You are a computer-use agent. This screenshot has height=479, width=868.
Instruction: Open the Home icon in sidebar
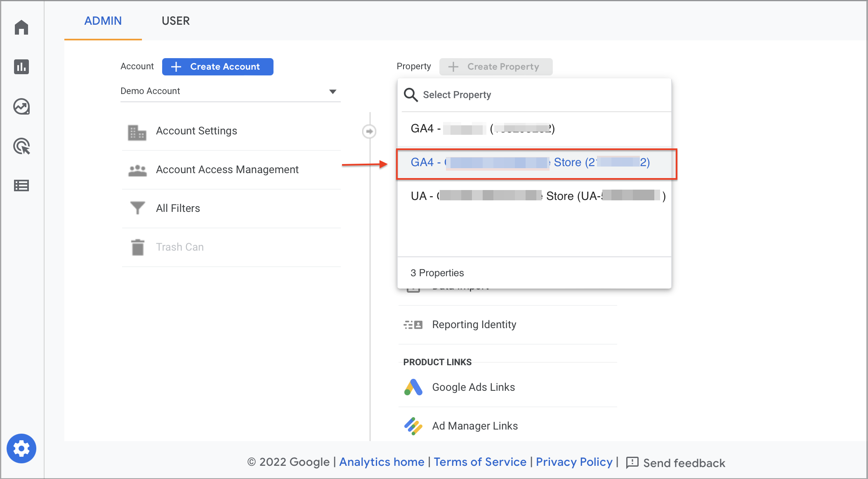point(21,27)
